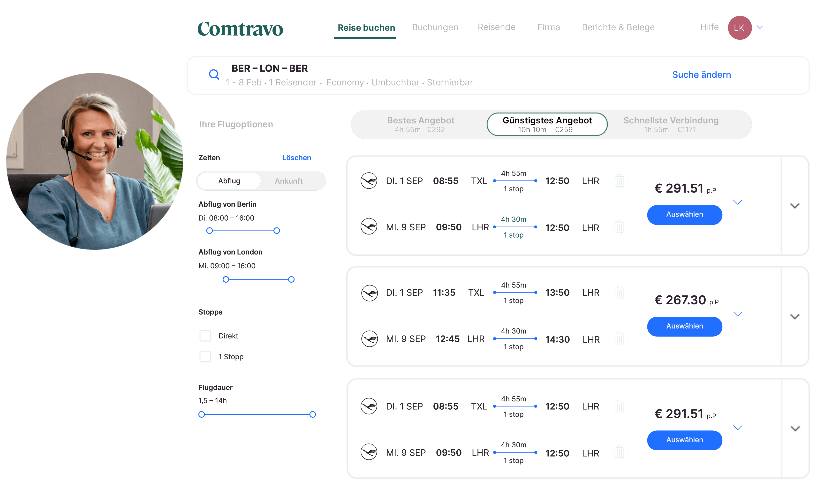
Task: Tick the Direkt stops checkbox
Action: point(205,336)
